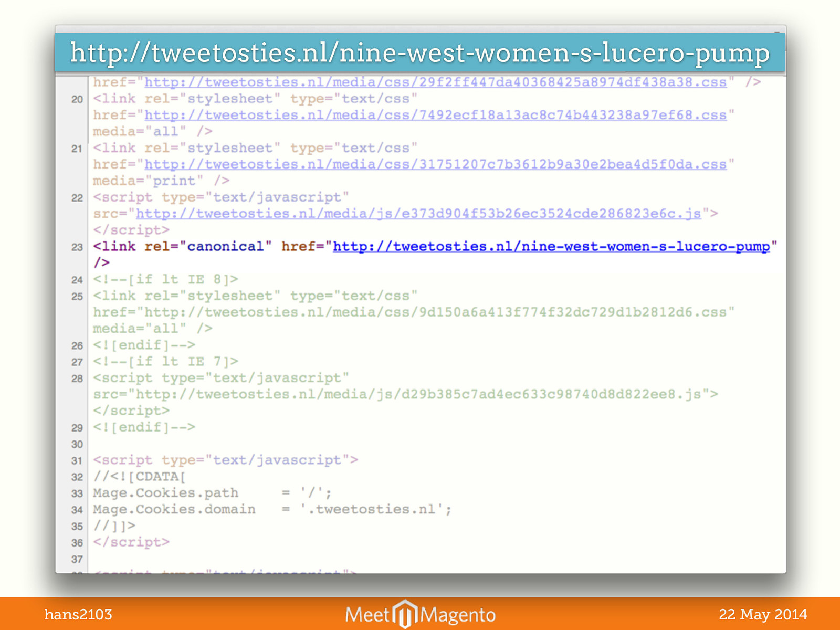Click the media="print" attribute text
Image resolution: width=840 pixels, height=630 pixels.
148,181
